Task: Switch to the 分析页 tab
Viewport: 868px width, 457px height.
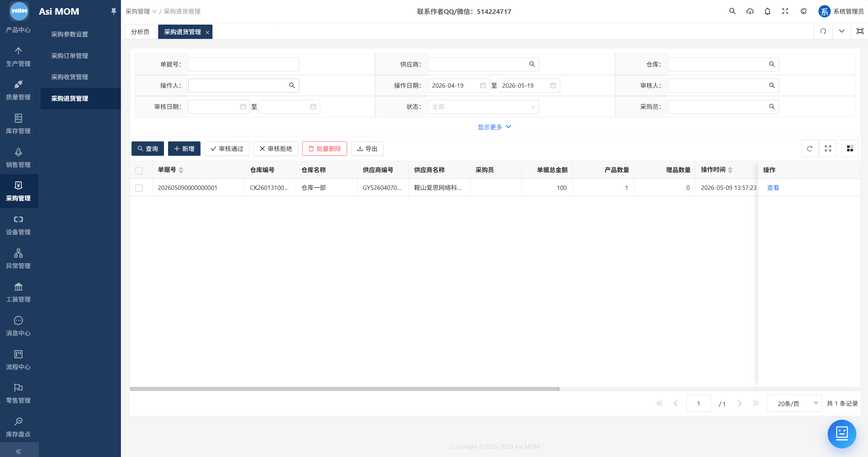Action: pos(140,32)
